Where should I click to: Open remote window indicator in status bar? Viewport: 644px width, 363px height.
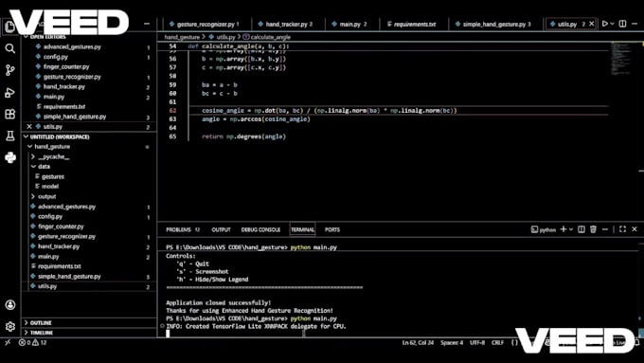pos(8,342)
